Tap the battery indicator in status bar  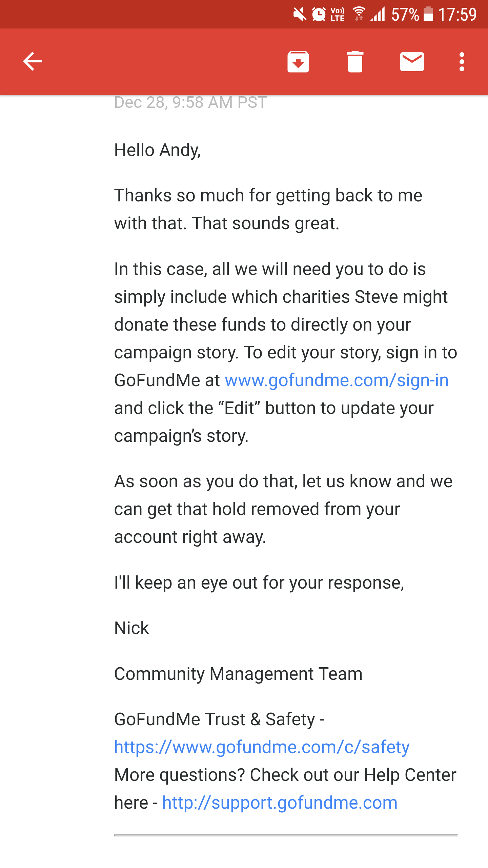428,14
